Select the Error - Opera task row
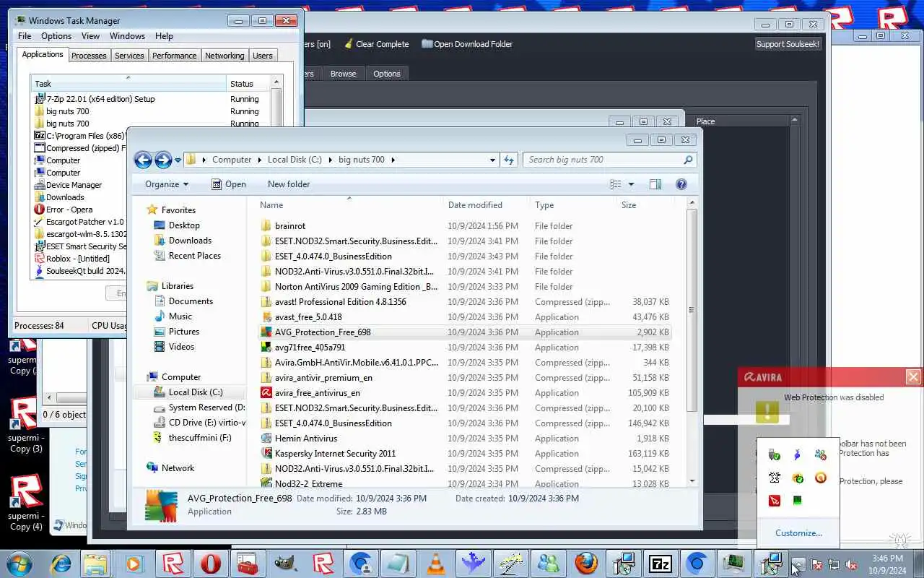The width and height of the screenshot is (924, 578). tap(69, 210)
